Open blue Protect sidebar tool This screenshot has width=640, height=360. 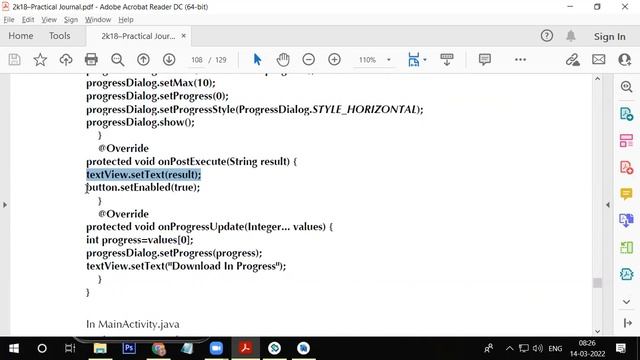pos(627,274)
